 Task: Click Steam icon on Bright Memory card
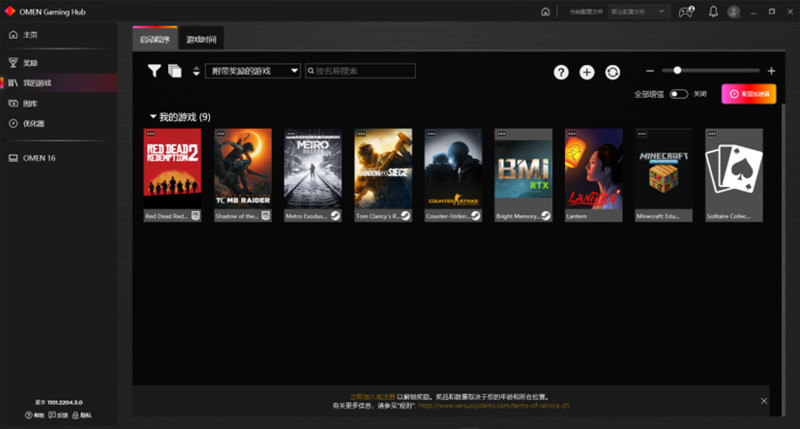(x=546, y=216)
